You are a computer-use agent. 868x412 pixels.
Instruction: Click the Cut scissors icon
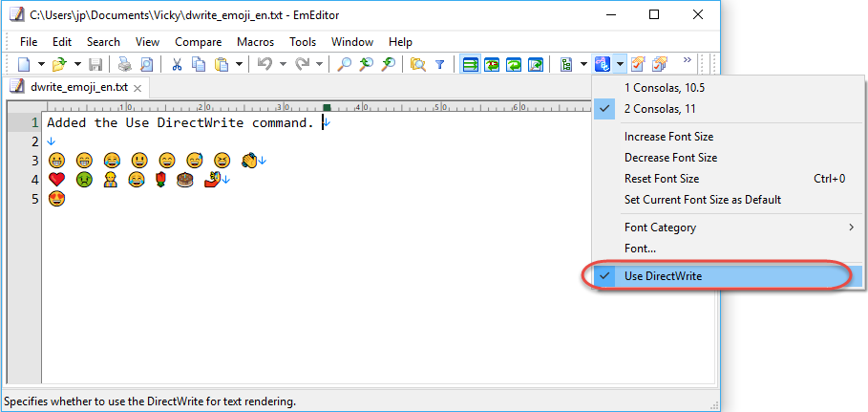pyautogui.click(x=178, y=64)
